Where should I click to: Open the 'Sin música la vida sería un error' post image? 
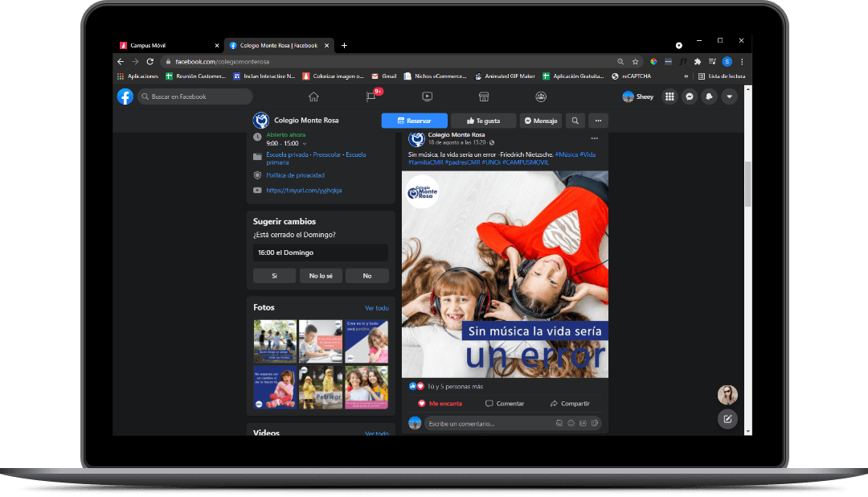click(505, 274)
